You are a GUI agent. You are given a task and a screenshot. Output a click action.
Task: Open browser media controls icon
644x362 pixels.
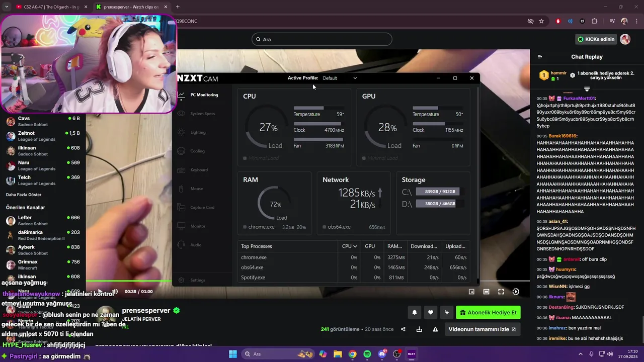(x=612, y=21)
